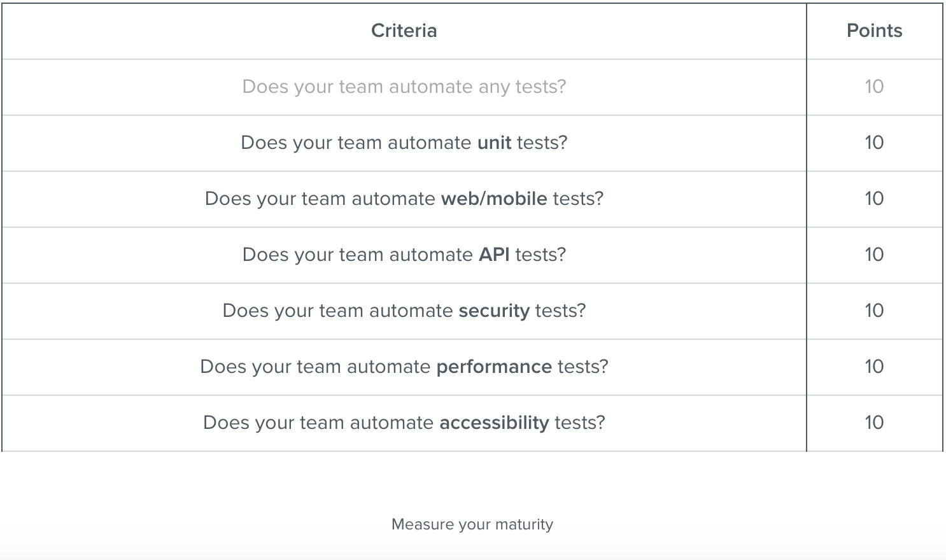This screenshot has height=560, width=946.
Task: Click the points value for web/mobile tests row
Action: point(874,199)
